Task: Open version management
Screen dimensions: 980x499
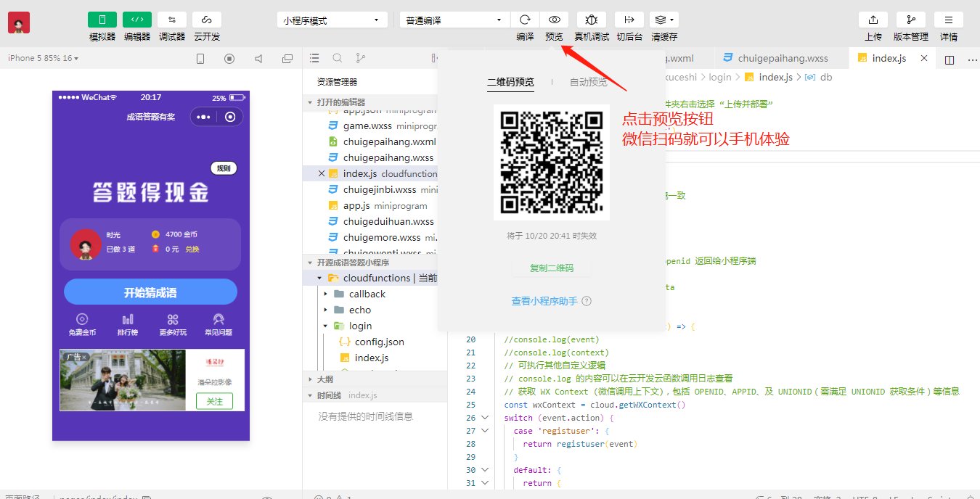Action: click(x=911, y=20)
